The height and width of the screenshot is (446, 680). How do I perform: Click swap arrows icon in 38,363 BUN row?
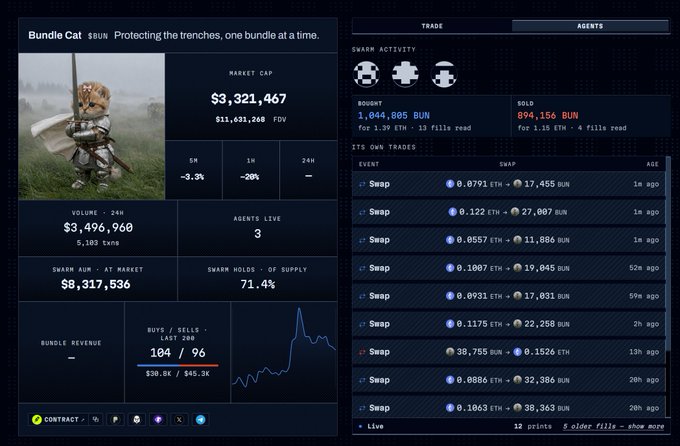coord(362,408)
